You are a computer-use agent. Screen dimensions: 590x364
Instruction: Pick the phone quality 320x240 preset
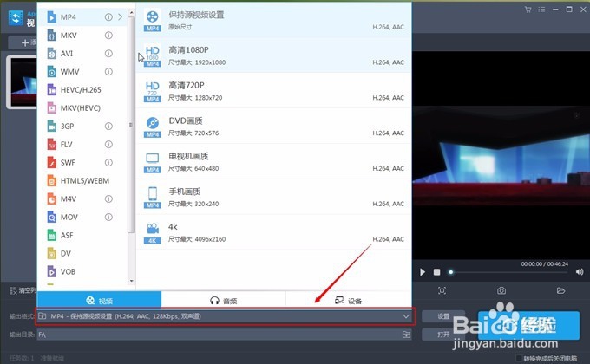pyautogui.click(x=273, y=197)
